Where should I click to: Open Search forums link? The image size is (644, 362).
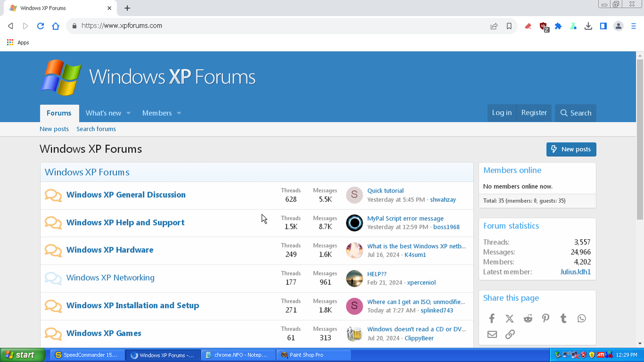point(96,129)
